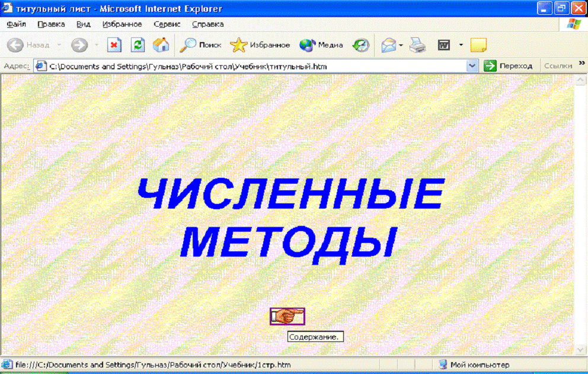Click the status bar page icon

click(x=7, y=365)
